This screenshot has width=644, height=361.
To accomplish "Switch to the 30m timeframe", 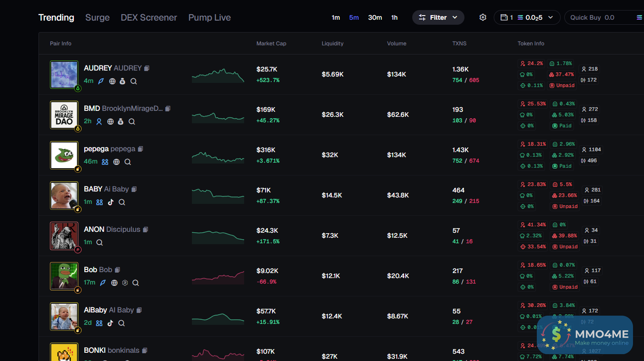I will click(375, 17).
